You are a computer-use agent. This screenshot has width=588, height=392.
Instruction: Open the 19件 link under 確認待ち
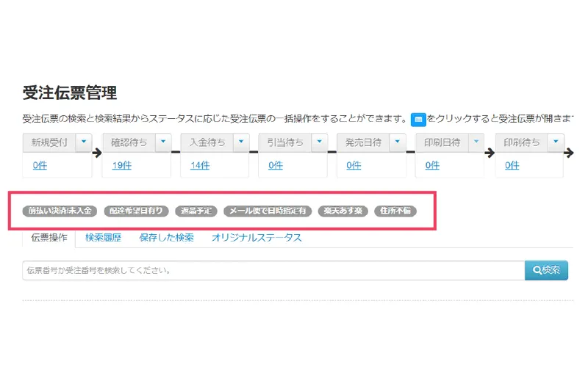pos(122,165)
